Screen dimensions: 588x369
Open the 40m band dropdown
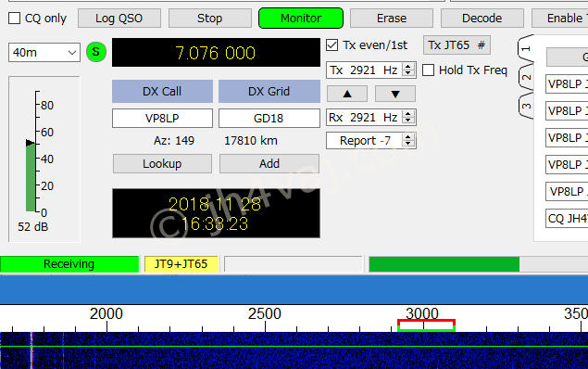[44, 52]
